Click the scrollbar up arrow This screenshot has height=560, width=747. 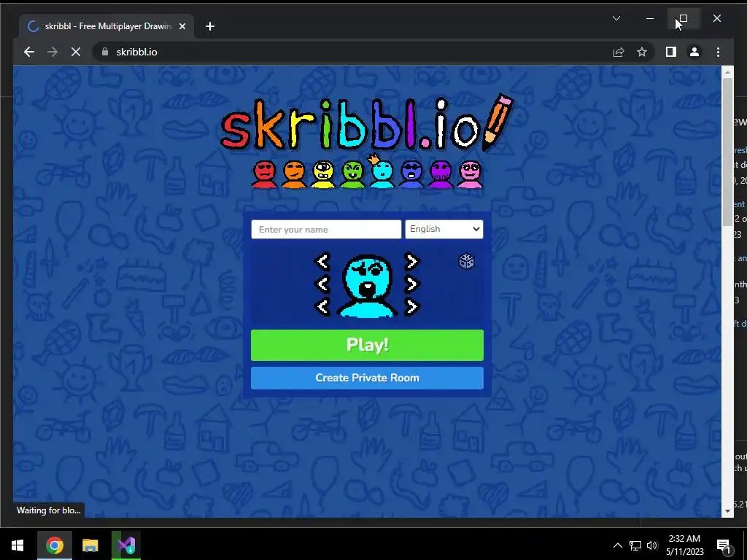(x=727, y=72)
